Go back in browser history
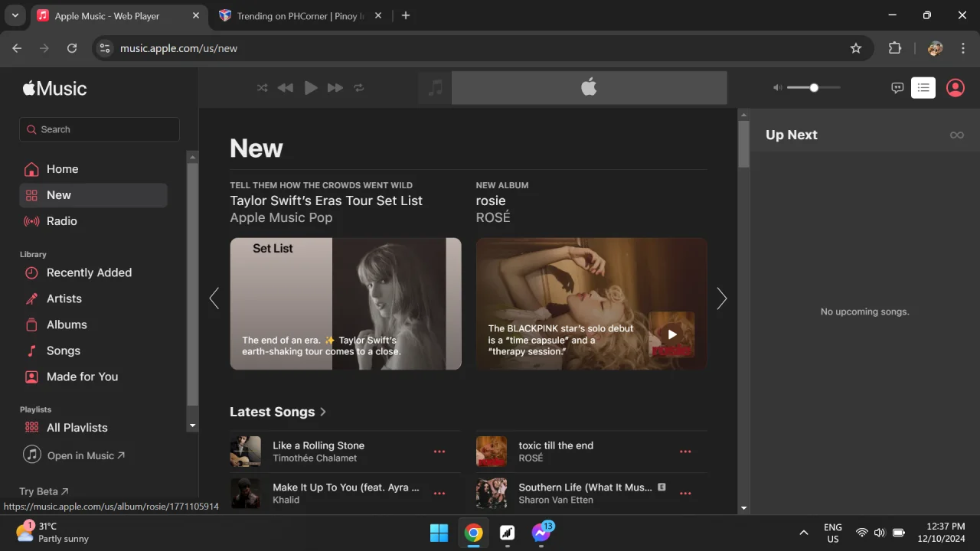980x551 pixels. point(18,48)
